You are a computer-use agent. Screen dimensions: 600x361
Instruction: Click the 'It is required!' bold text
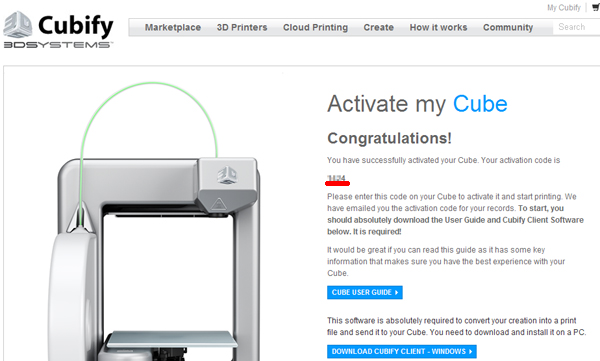pos(377,232)
